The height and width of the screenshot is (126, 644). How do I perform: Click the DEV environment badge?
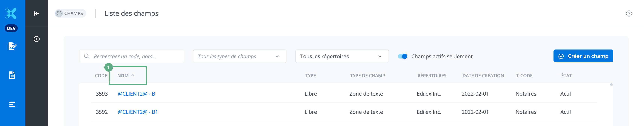(11, 28)
